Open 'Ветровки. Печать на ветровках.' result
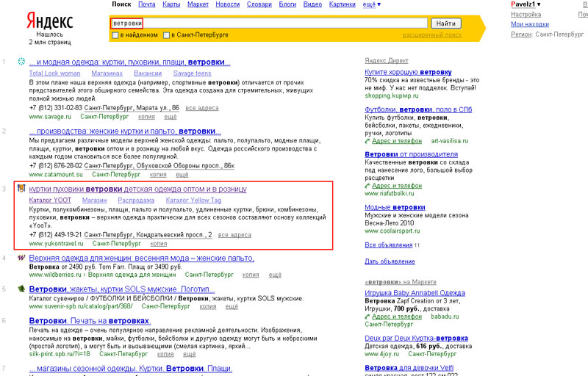 pyautogui.click(x=90, y=321)
